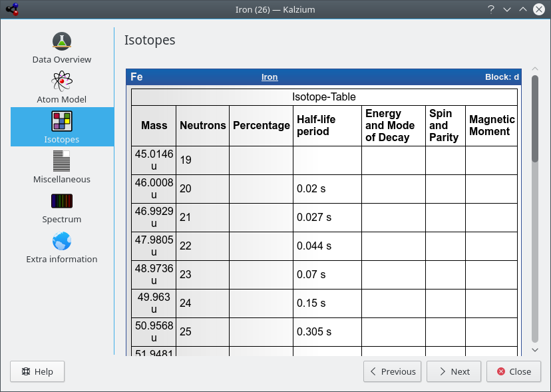Open the Extra information globe icon

pyautogui.click(x=62, y=241)
